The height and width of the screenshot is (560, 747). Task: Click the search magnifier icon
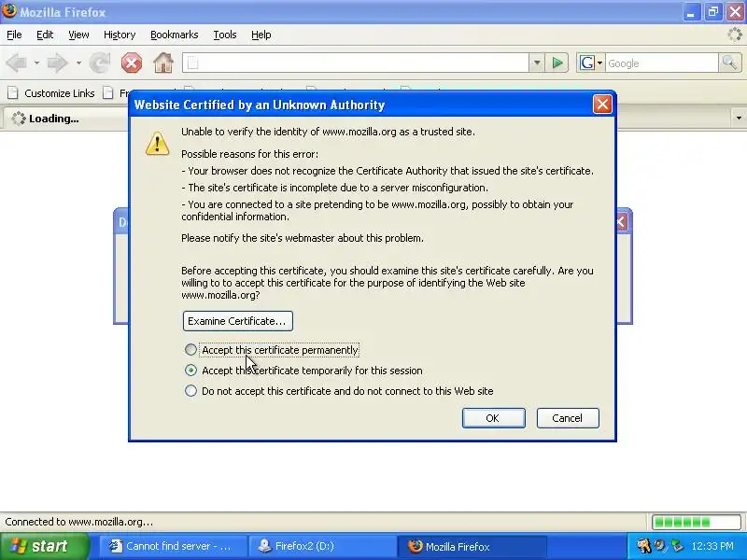point(729,63)
